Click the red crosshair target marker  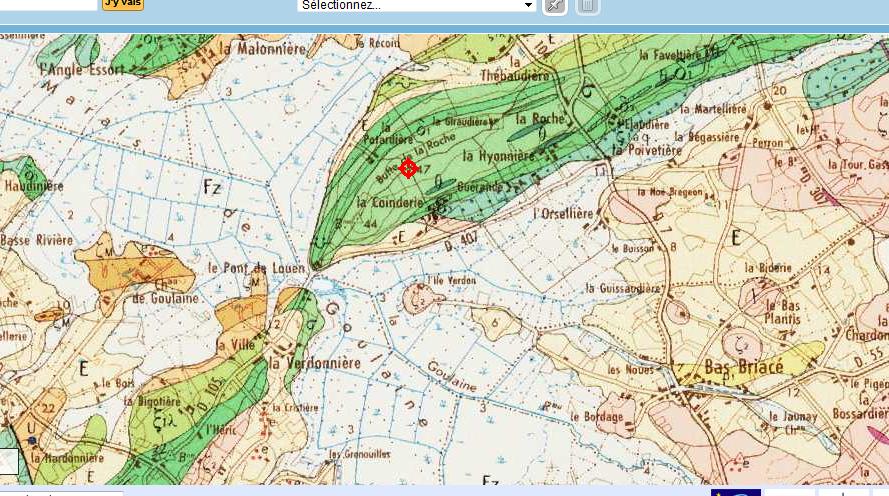pyautogui.click(x=408, y=168)
